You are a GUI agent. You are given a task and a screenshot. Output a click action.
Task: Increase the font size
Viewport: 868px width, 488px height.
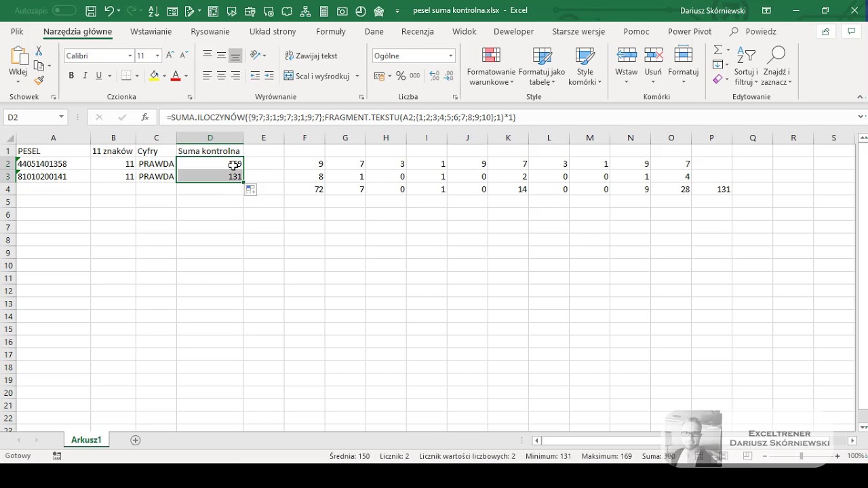pyautogui.click(x=170, y=56)
